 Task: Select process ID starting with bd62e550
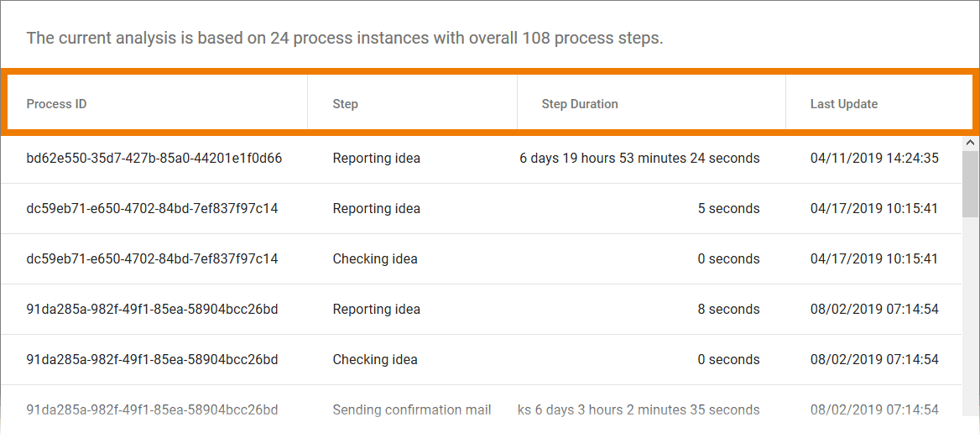click(154, 158)
